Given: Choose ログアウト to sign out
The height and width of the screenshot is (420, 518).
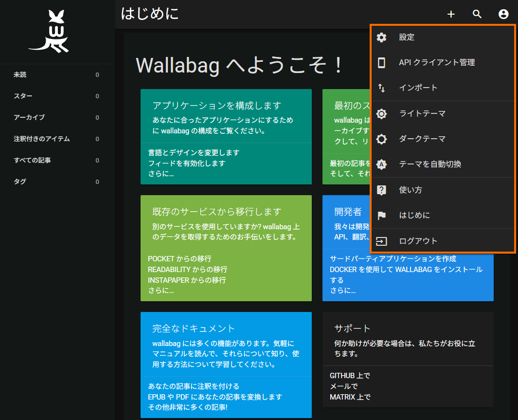Looking at the screenshot, I should click(x=443, y=241).
